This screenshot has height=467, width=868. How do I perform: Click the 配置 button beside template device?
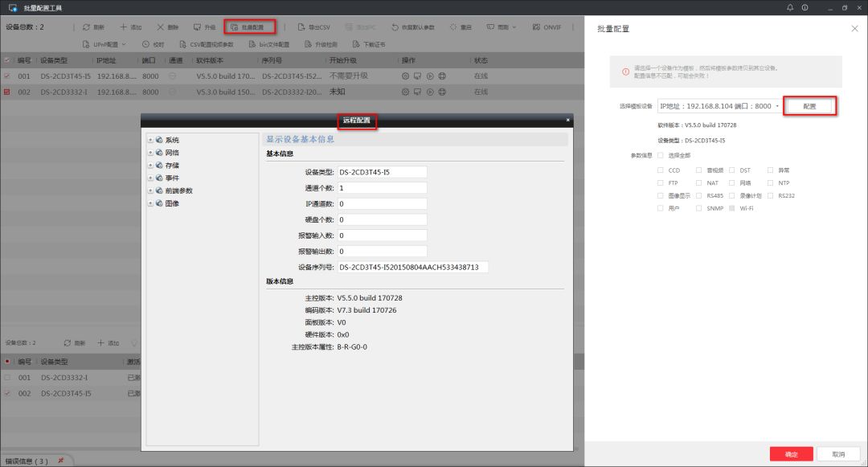point(810,106)
